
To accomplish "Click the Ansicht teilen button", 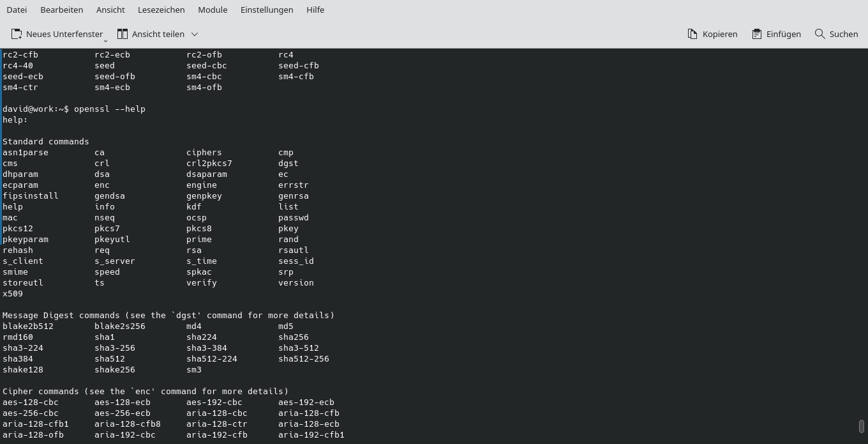I will [x=151, y=34].
